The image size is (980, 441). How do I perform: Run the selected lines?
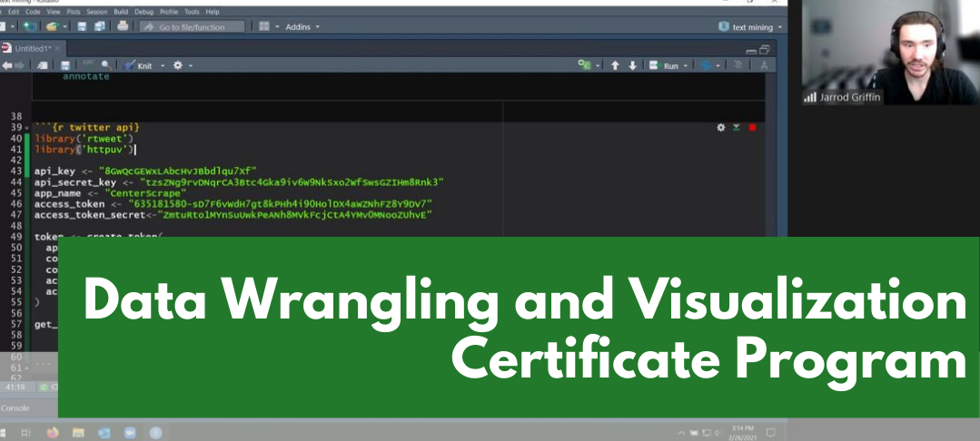tap(664, 65)
